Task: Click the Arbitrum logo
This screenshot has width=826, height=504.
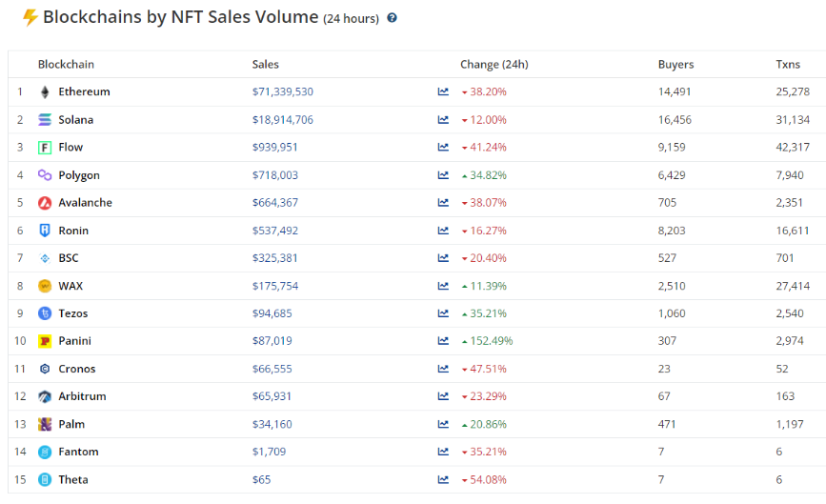Action: pos(45,396)
